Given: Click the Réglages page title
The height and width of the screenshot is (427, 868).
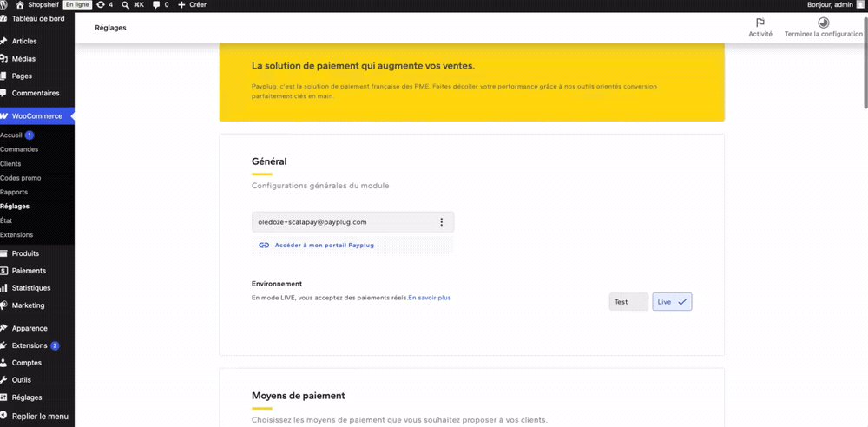Looking at the screenshot, I should [x=111, y=28].
